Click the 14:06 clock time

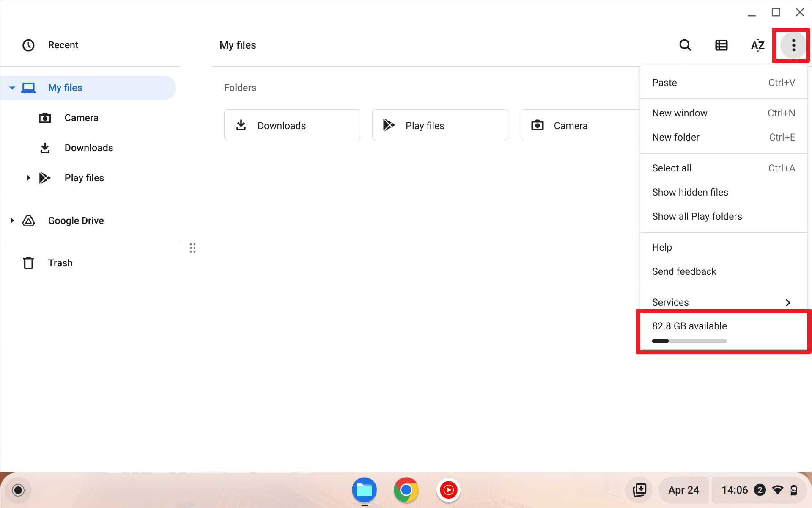pos(735,490)
